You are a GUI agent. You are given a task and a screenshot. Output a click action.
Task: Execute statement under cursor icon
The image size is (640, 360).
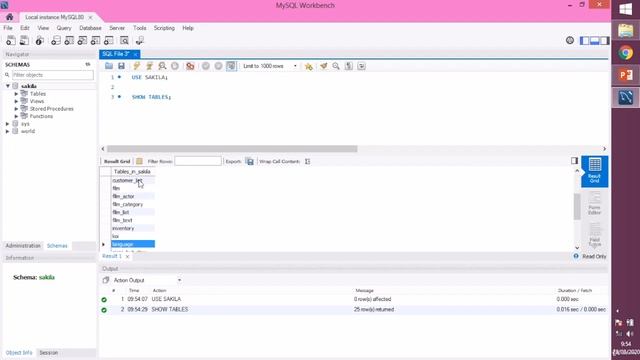click(149, 66)
